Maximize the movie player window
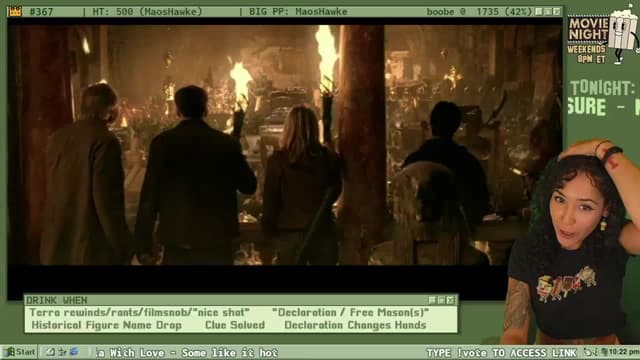Viewport: 640px width, 360px height. (x=548, y=11)
